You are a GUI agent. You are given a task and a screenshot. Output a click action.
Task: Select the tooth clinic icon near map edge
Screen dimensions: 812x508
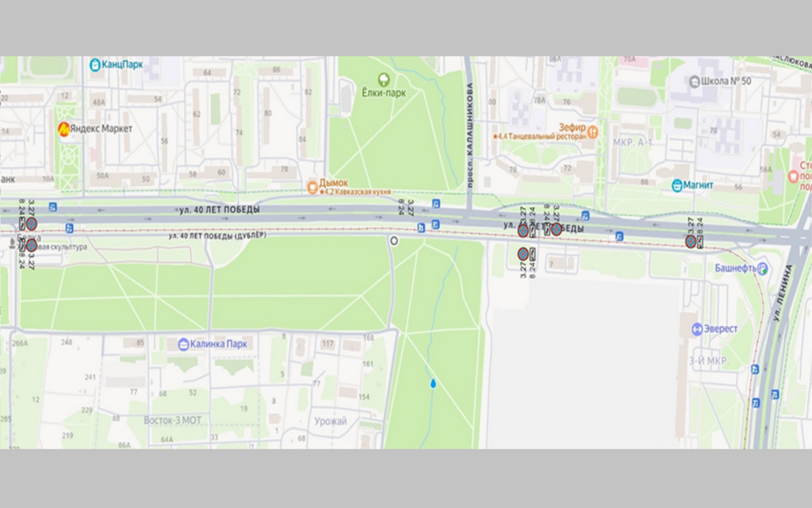[793, 177]
